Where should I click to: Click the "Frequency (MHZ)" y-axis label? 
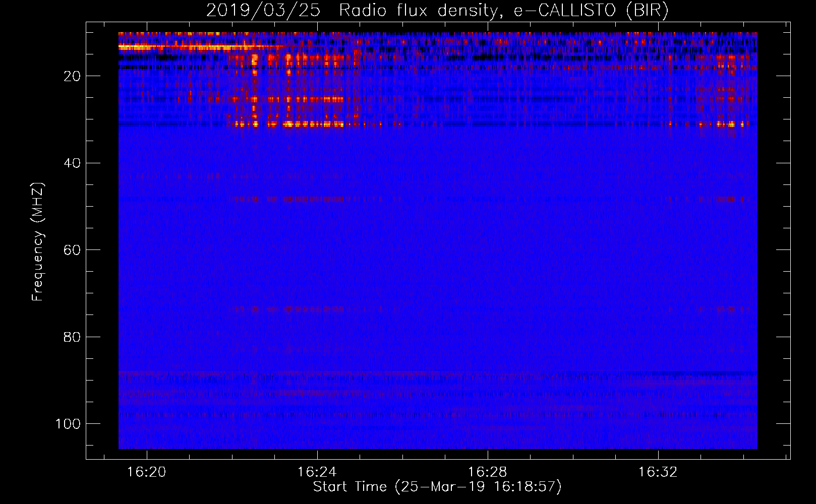point(38,242)
